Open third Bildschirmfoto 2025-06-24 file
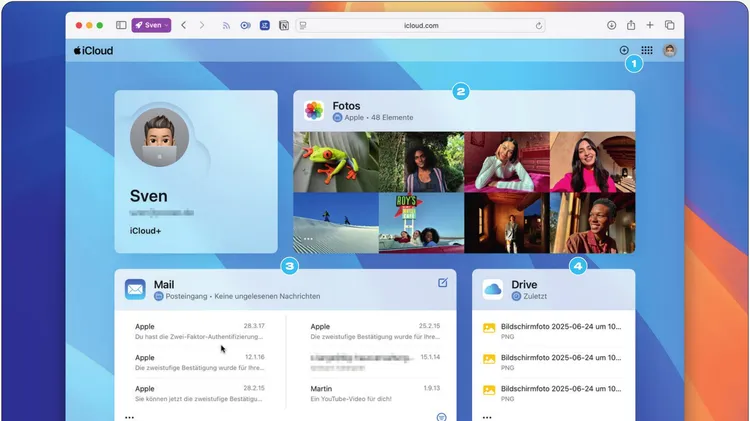Screen dimensions: 750x421 pyautogui.click(x=552, y=393)
